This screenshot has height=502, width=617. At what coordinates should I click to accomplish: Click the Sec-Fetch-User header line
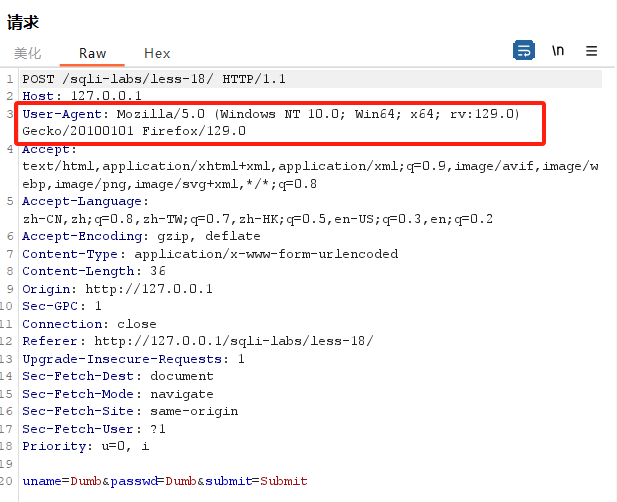(x=94, y=429)
